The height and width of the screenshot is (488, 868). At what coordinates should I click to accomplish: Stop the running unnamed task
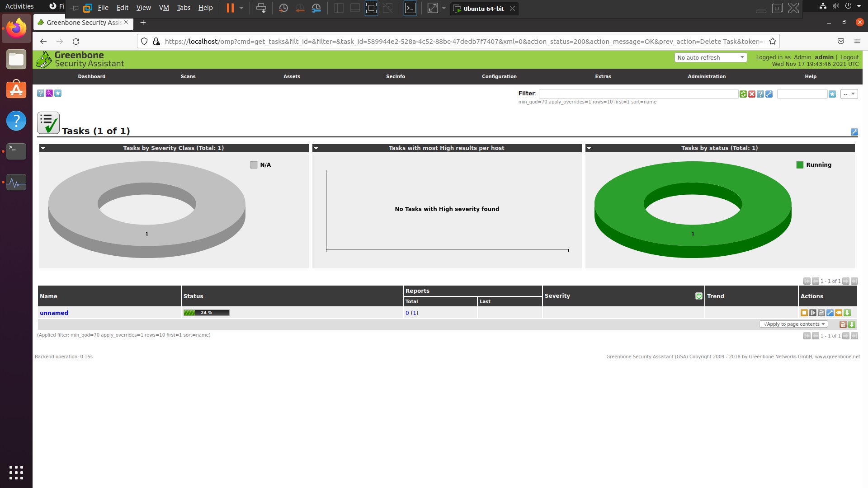pyautogui.click(x=804, y=313)
